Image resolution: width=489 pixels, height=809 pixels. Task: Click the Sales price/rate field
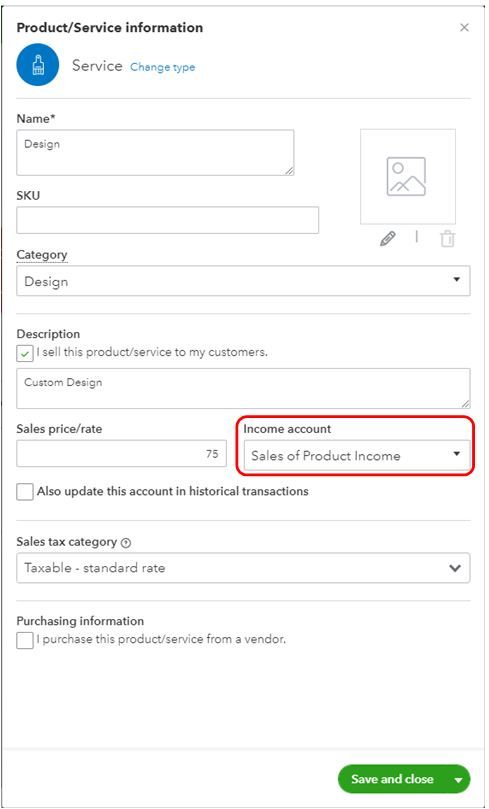(x=121, y=454)
